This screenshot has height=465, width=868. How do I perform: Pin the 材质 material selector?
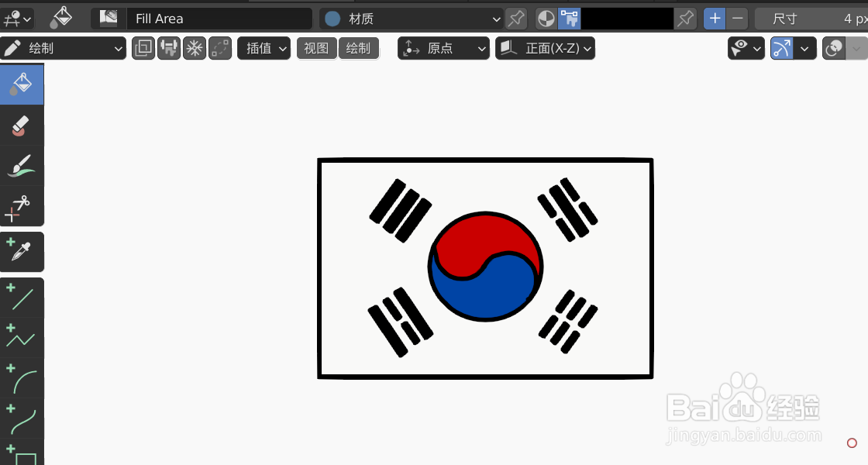tap(516, 18)
